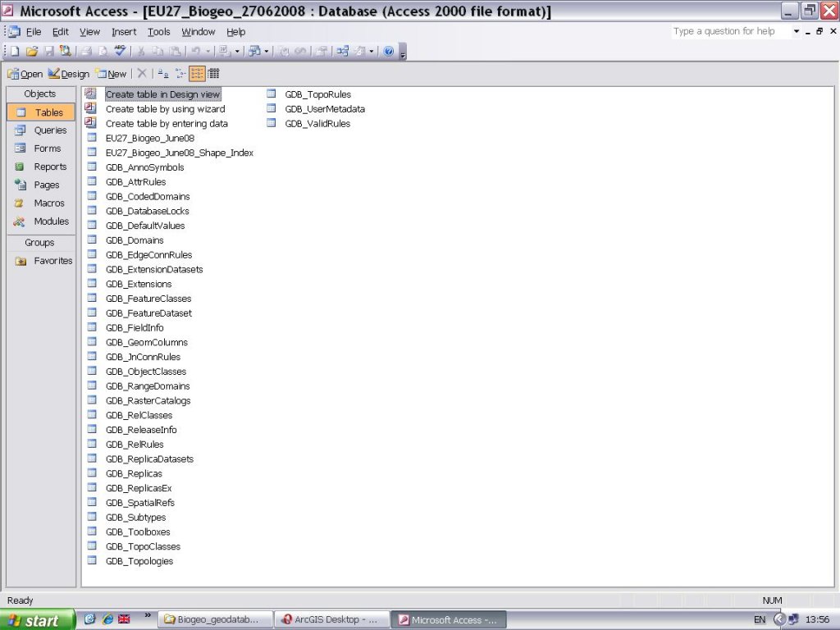The height and width of the screenshot is (630, 840).
Task: Switch to Large Icons view
Action: (x=163, y=73)
